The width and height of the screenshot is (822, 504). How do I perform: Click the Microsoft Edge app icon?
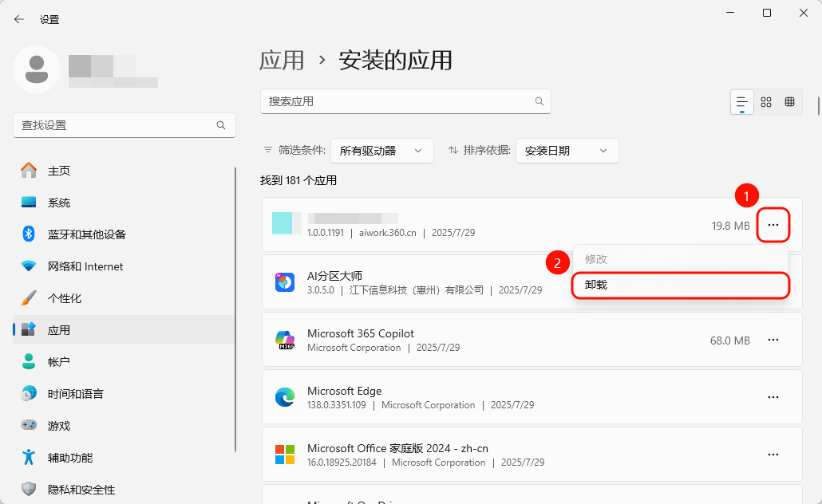[285, 397]
